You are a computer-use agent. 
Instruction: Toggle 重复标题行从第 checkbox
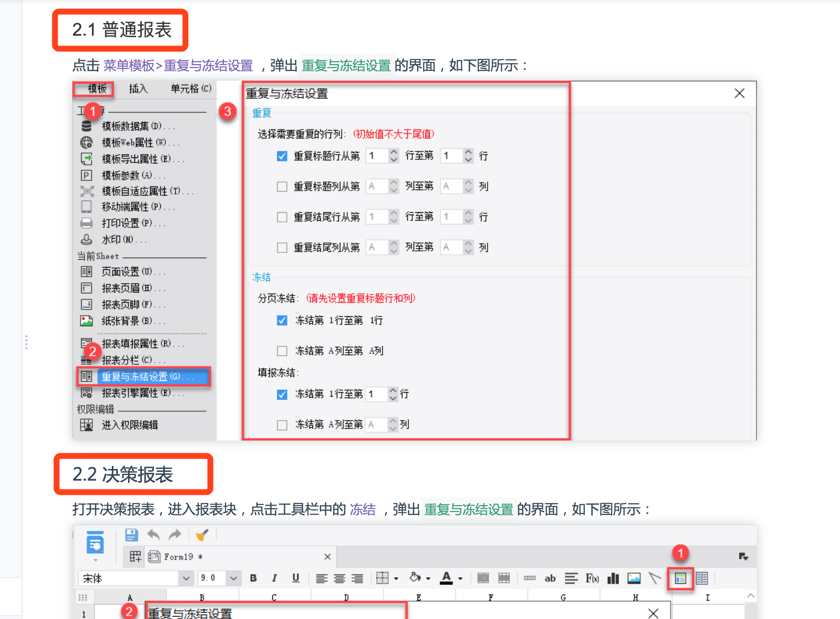282,156
